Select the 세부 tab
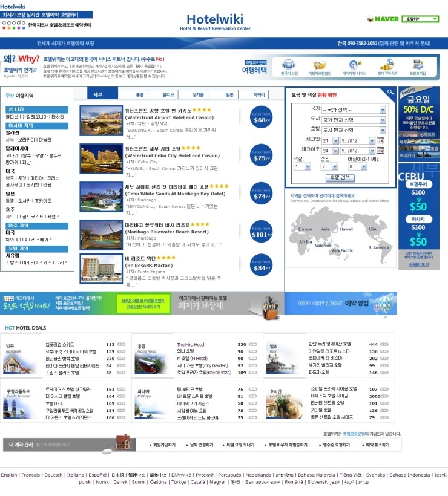The width and height of the screenshot is (448, 496). [x=102, y=94]
